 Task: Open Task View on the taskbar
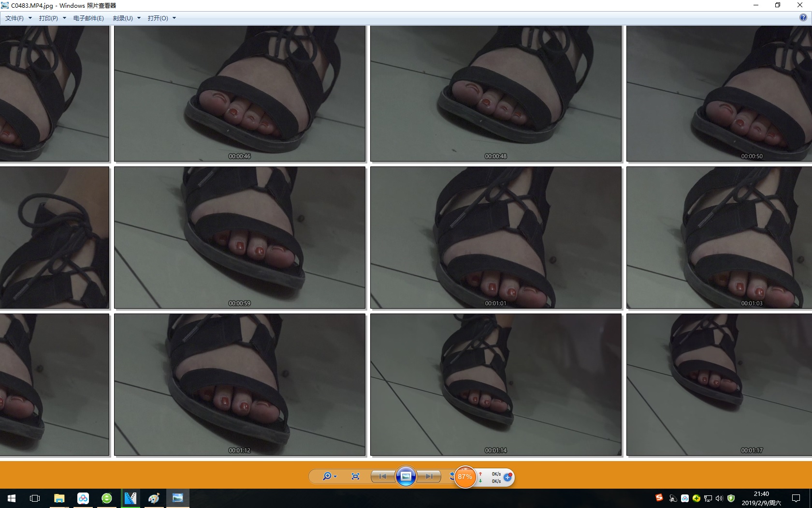pos(35,498)
